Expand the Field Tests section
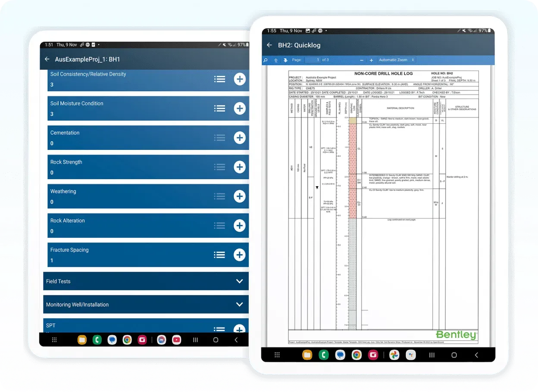 point(146,281)
